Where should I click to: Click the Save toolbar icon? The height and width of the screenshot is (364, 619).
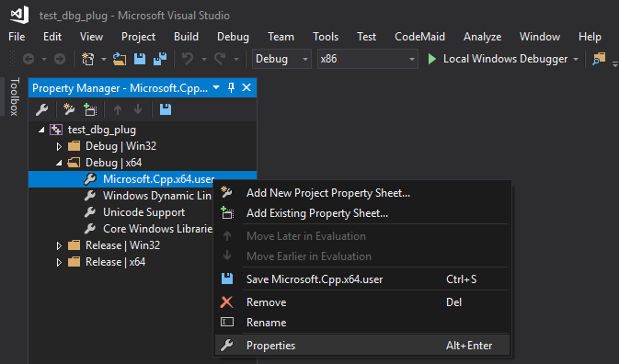[140, 59]
